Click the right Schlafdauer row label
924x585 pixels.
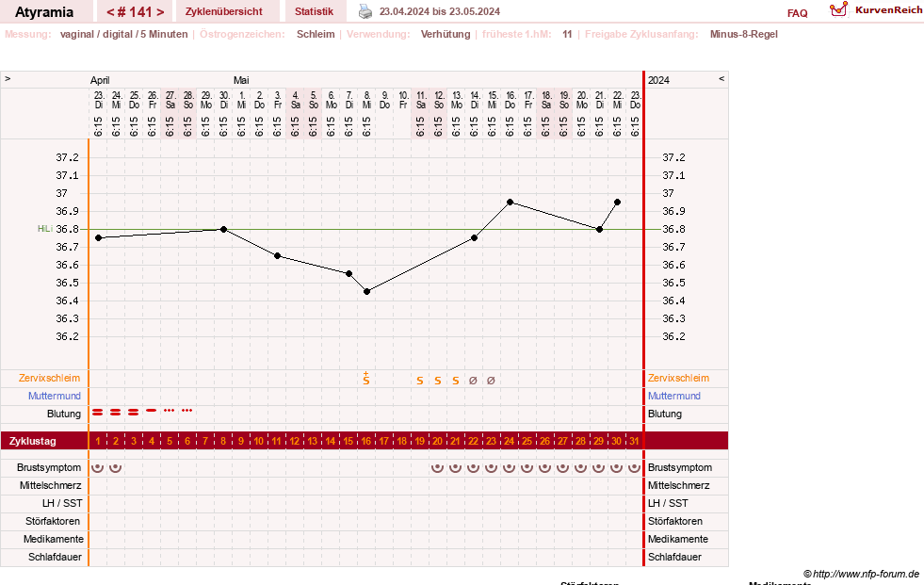point(674,557)
